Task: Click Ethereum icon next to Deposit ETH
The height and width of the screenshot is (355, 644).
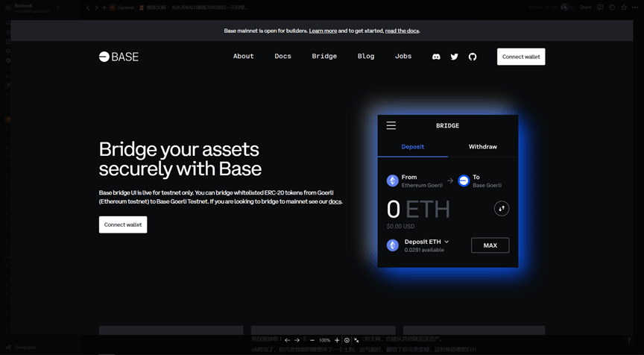Action: (393, 245)
